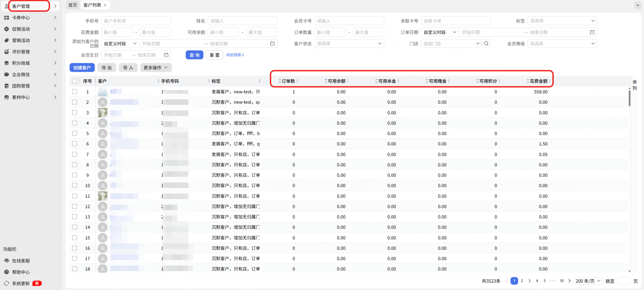
Task: Open the help center icon
Action: coord(6,272)
